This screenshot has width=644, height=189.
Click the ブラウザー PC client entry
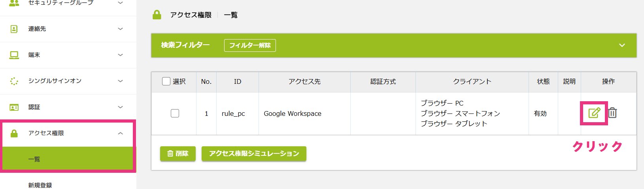pos(442,103)
